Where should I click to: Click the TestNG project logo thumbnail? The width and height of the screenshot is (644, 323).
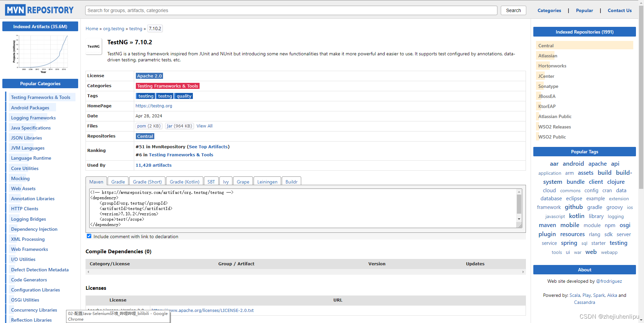pyautogui.click(x=94, y=46)
